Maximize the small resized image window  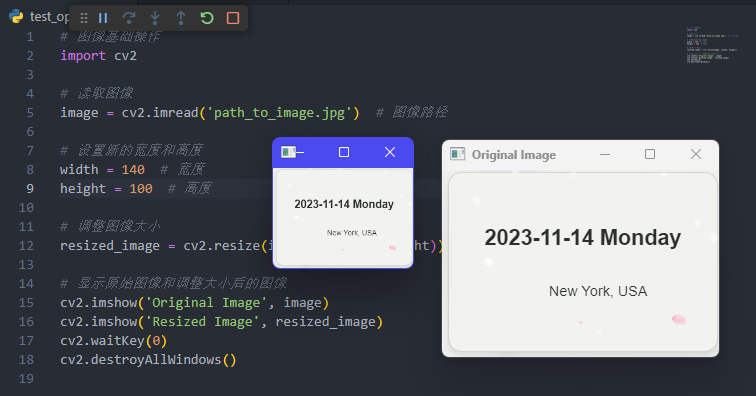pyautogui.click(x=344, y=152)
